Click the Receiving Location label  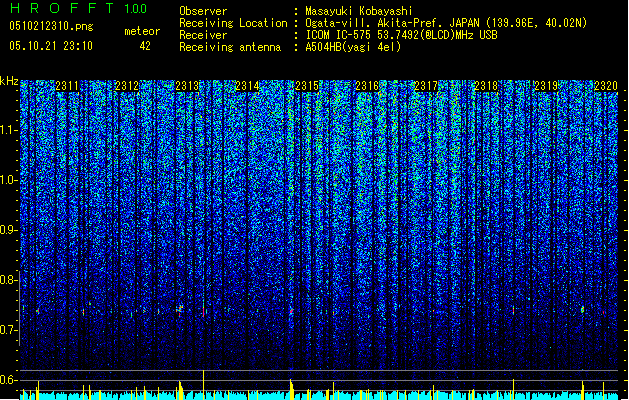pyautogui.click(x=233, y=23)
